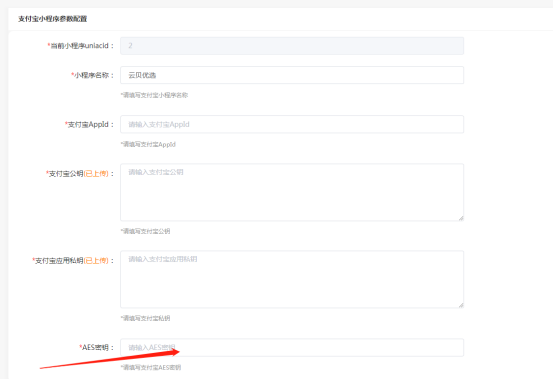Click the disabled uniacid field
Image resolution: width=553 pixels, height=379 pixels.
tap(292, 46)
